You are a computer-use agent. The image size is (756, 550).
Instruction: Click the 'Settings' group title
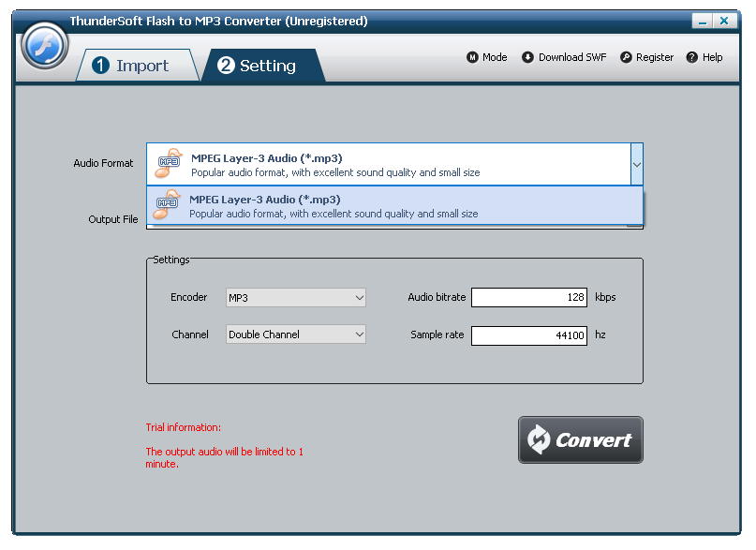171,260
